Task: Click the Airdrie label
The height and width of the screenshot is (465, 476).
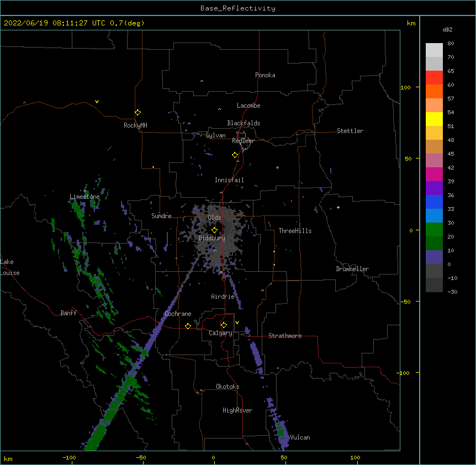Action: [x=223, y=297]
